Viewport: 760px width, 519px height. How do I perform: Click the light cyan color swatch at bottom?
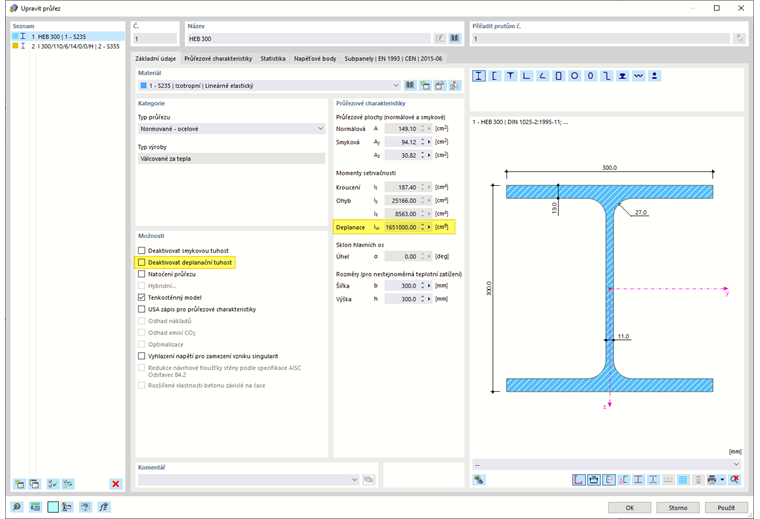pyautogui.click(x=53, y=507)
